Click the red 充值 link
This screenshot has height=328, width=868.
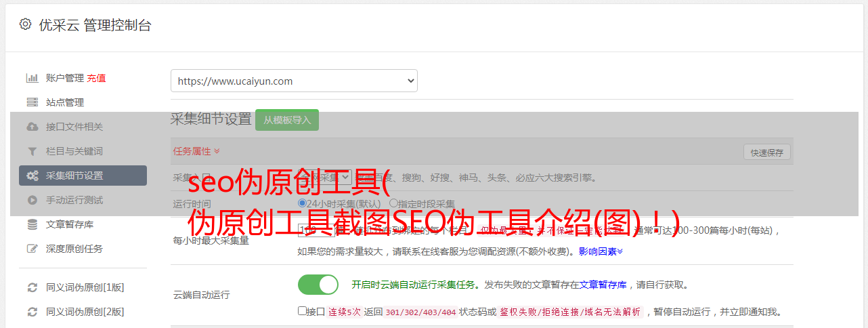[x=96, y=78]
